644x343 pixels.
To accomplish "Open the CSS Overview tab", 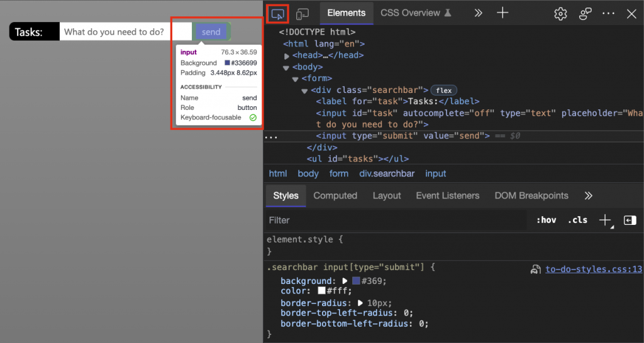I will [x=416, y=13].
